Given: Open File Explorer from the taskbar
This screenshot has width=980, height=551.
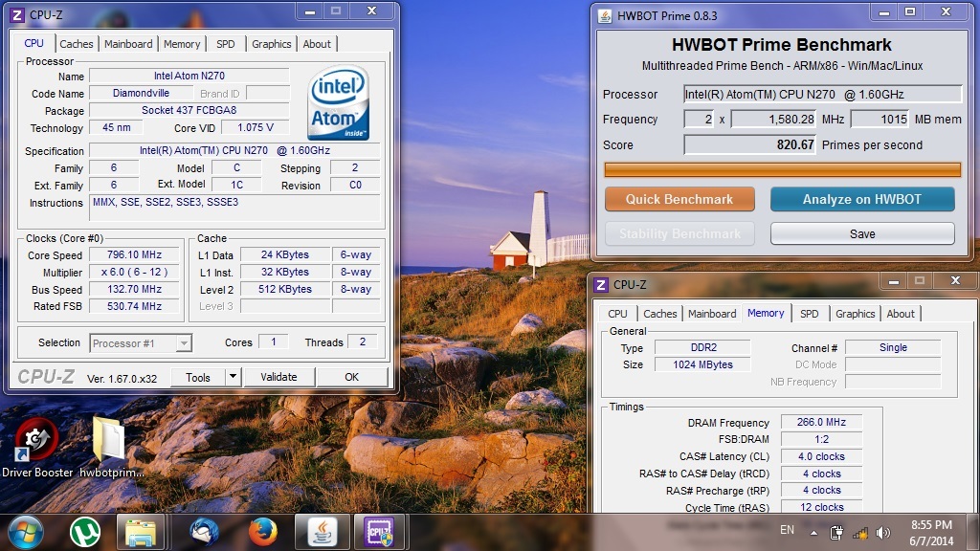Looking at the screenshot, I should 141,533.
